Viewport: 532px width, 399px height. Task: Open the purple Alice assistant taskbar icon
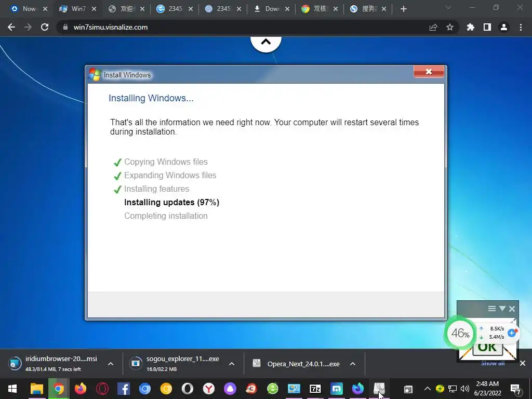[230, 389]
